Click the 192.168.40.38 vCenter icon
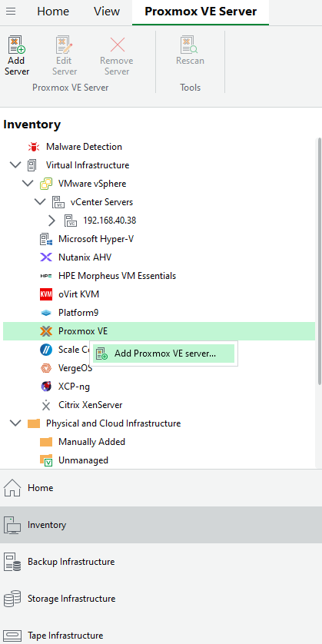The width and height of the screenshot is (322, 644). pos(71,221)
